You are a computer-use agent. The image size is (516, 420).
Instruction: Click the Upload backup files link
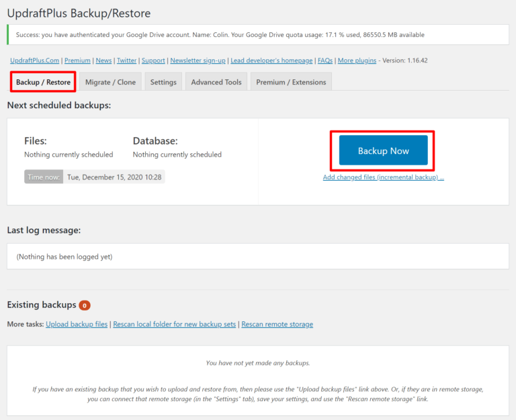pos(77,324)
